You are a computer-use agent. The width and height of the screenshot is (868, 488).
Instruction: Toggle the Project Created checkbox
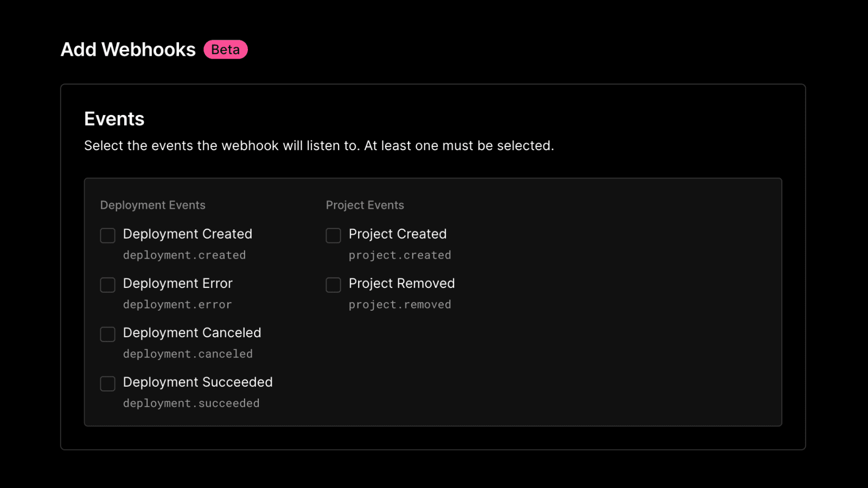point(333,235)
